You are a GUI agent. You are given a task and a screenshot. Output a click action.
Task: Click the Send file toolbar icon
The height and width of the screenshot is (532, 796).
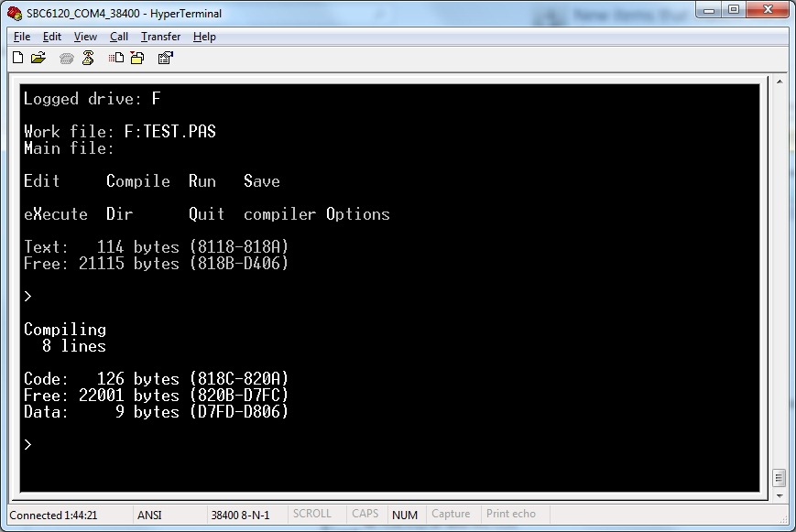[x=116, y=58]
